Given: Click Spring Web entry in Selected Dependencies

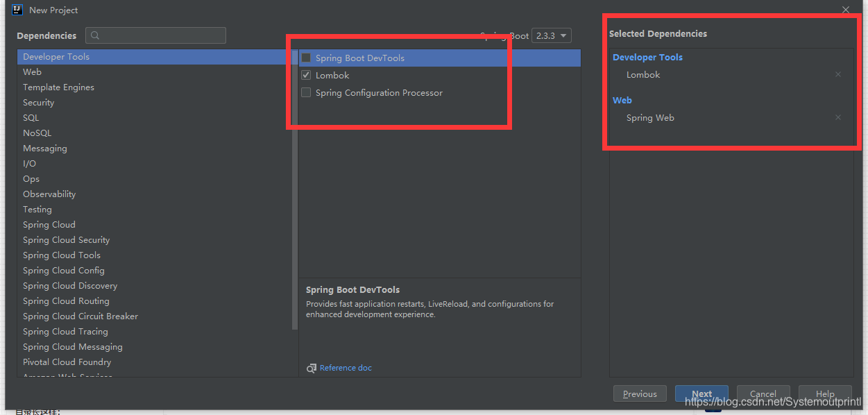Looking at the screenshot, I should click(x=650, y=117).
